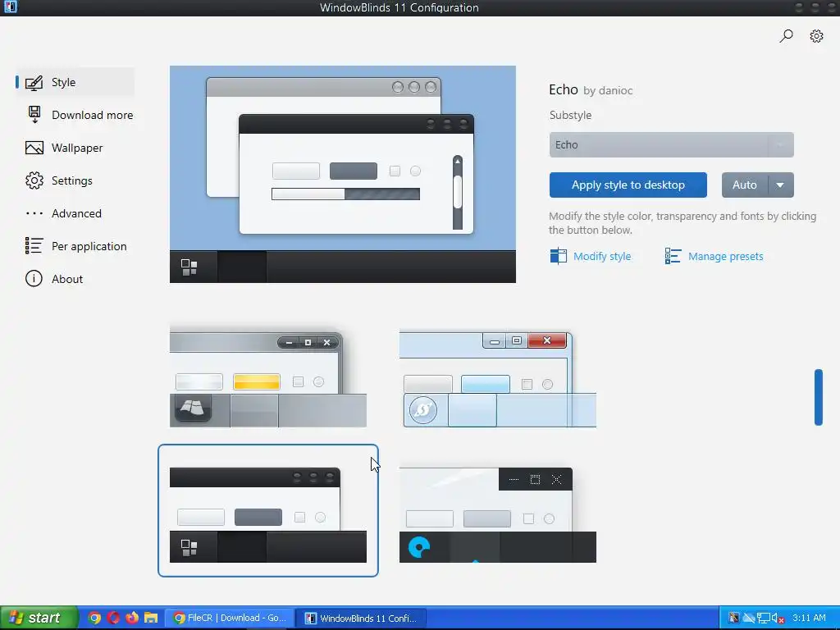This screenshot has width=840, height=630.
Task: Select the style with the blue circular start icon
Action: click(x=498, y=514)
